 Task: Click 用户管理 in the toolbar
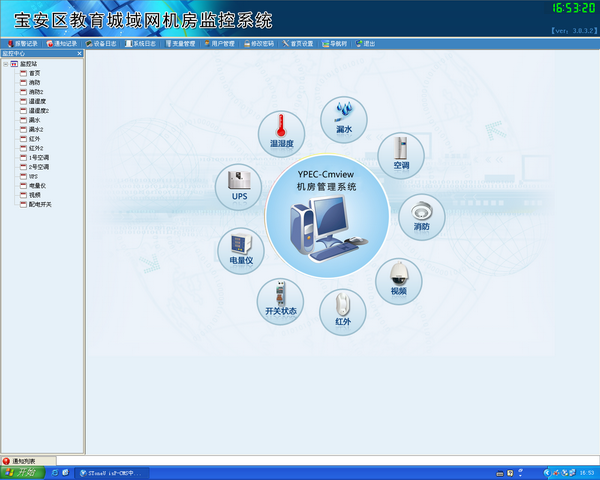(219, 44)
